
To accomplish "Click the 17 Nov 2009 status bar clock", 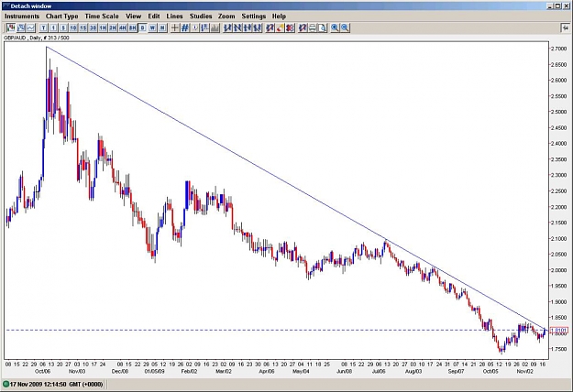I will [56, 385].
